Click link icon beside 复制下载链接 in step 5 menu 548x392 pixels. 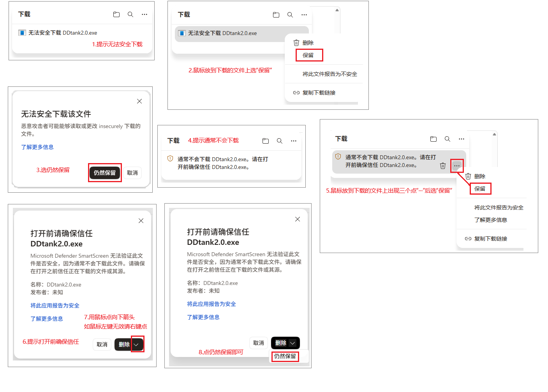point(468,239)
